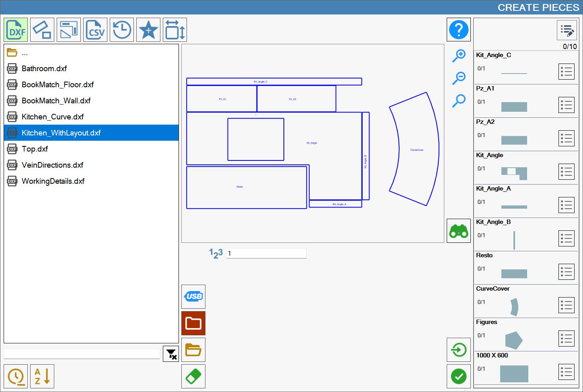
Task: Confirm with the green check button
Action: click(459, 376)
